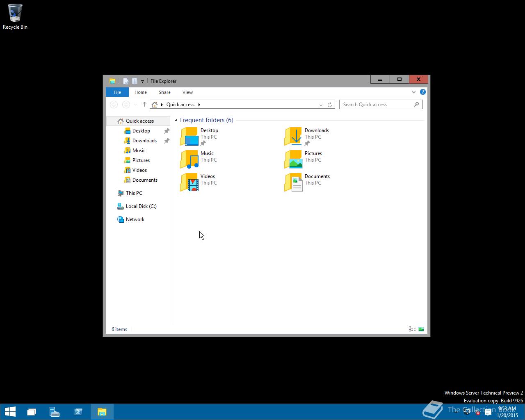
Task: Select the Music folder in Frequent folders
Action: coord(199,160)
